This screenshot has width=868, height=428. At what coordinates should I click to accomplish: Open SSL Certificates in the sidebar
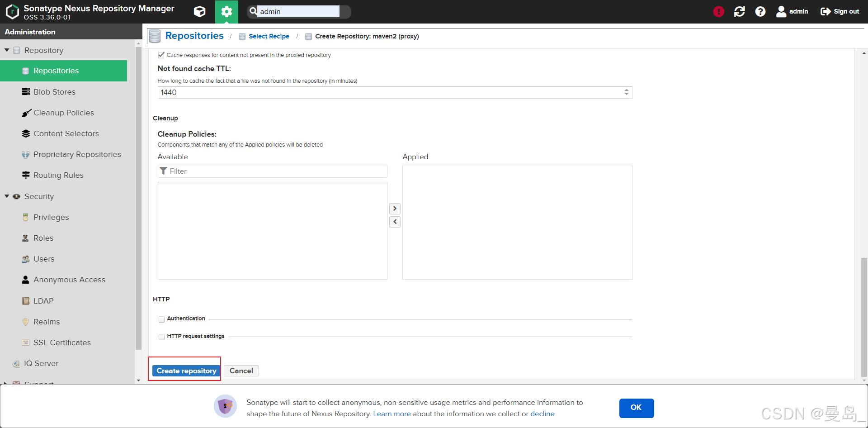(63, 342)
